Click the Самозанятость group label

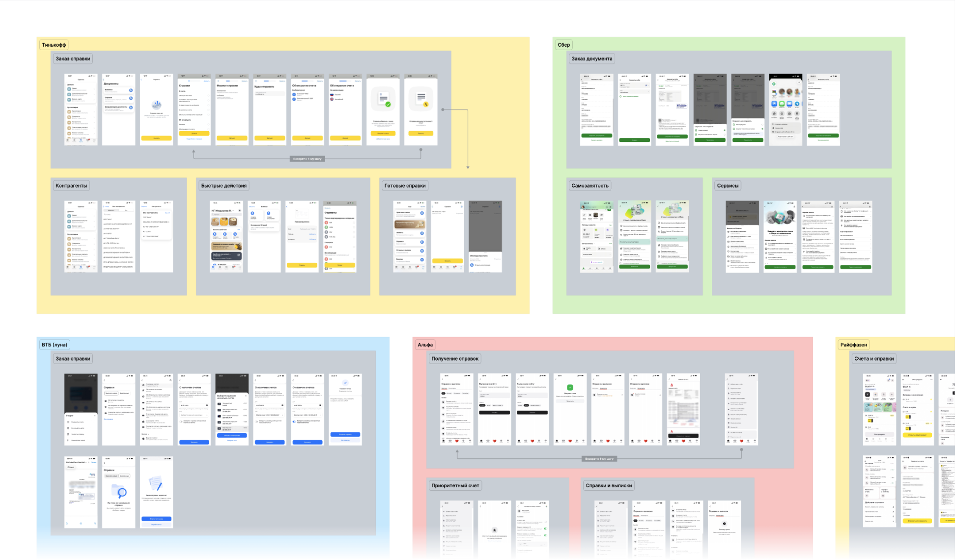(x=590, y=186)
